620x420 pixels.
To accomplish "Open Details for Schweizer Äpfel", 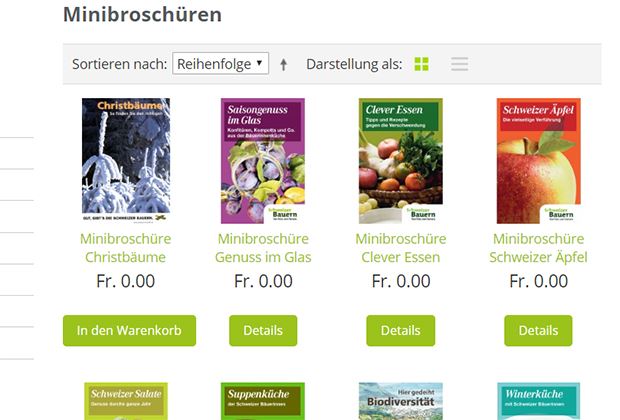I will coord(538,331).
